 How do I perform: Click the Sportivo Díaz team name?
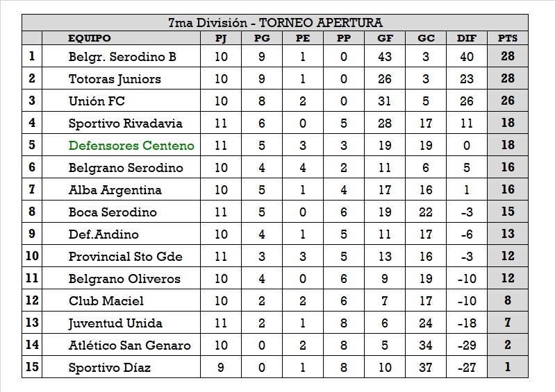110,368
